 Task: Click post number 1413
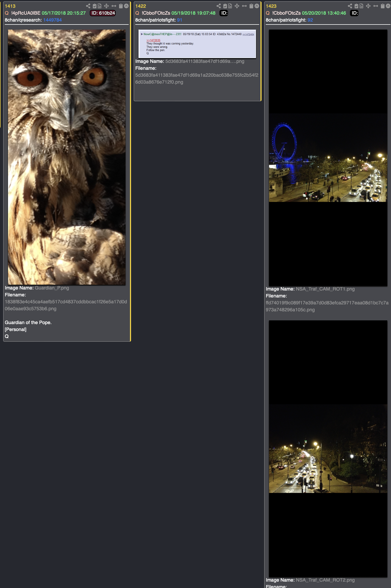(x=10, y=6)
